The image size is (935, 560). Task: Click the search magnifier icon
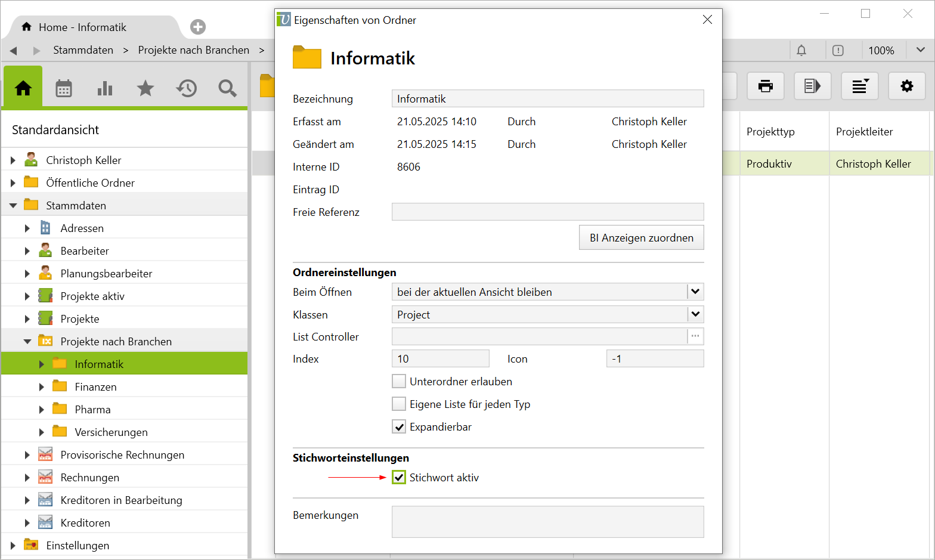(227, 88)
